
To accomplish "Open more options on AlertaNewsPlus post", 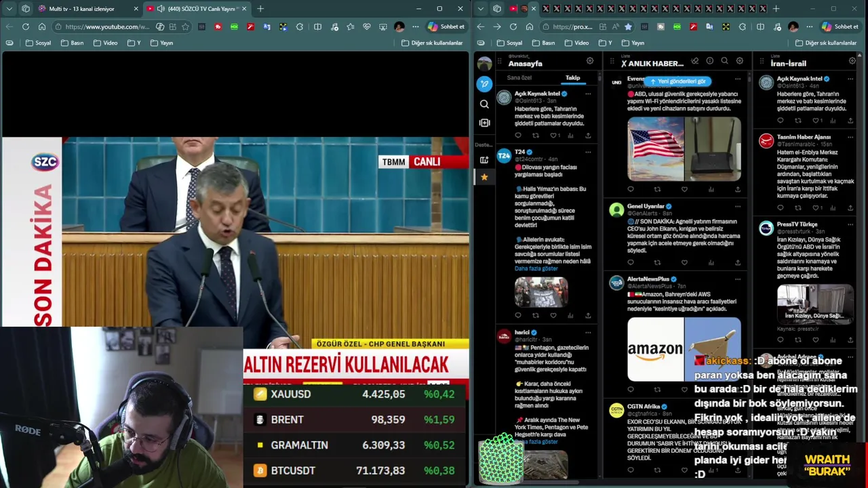I will [x=738, y=279].
